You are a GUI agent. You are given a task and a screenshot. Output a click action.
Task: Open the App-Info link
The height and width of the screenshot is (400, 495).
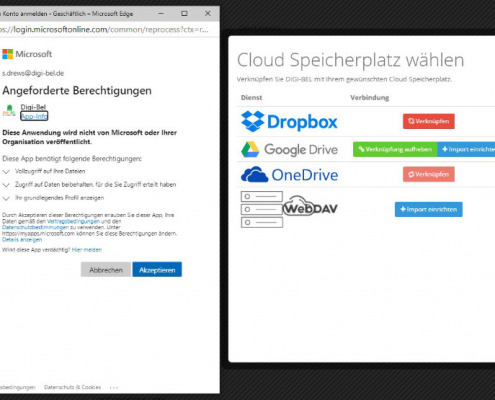pos(34,116)
